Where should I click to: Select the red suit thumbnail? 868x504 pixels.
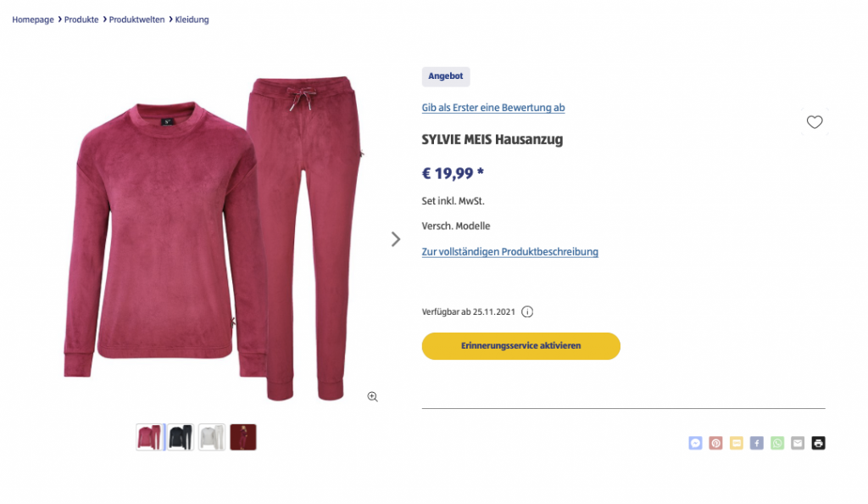click(x=150, y=437)
